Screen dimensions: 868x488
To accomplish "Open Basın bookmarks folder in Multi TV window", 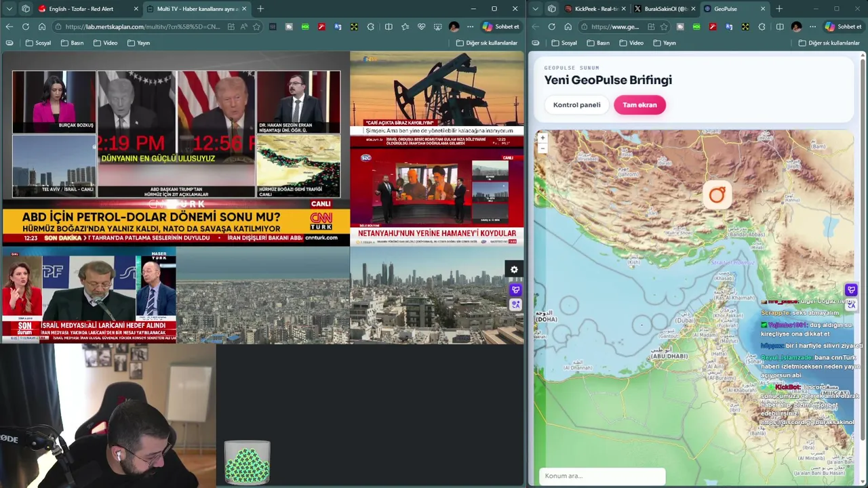I will [x=72, y=43].
